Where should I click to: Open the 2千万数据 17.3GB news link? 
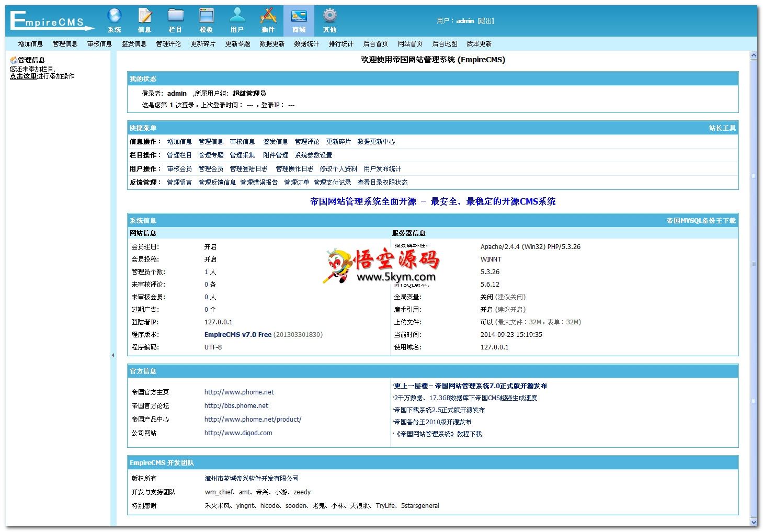[465, 398]
